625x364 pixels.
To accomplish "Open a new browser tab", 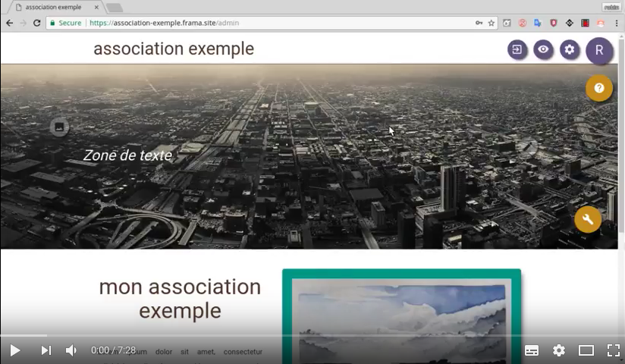I will point(115,8).
